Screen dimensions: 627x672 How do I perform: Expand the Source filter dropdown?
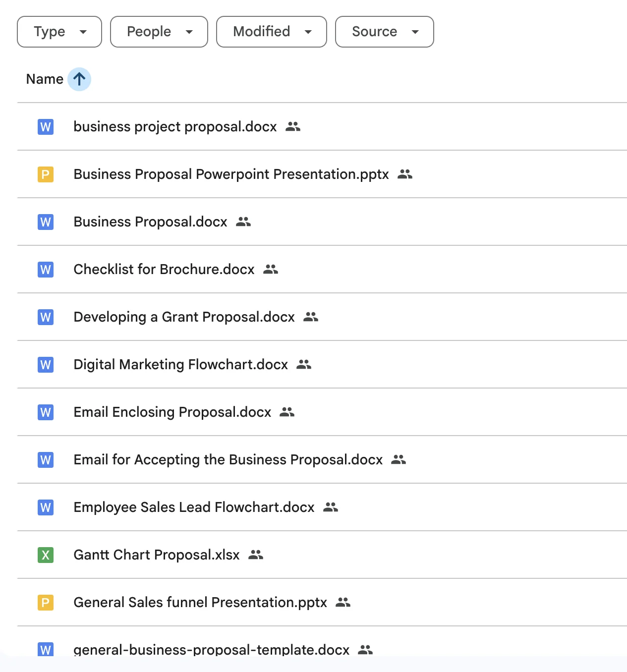click(384, 32)
